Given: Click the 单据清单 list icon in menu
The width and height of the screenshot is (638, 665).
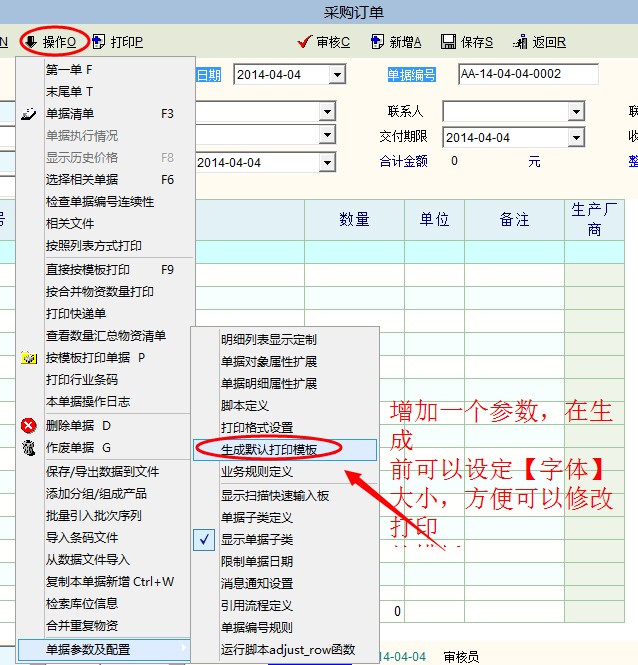Looking at the screenshot, I should (x=29, y=114).
